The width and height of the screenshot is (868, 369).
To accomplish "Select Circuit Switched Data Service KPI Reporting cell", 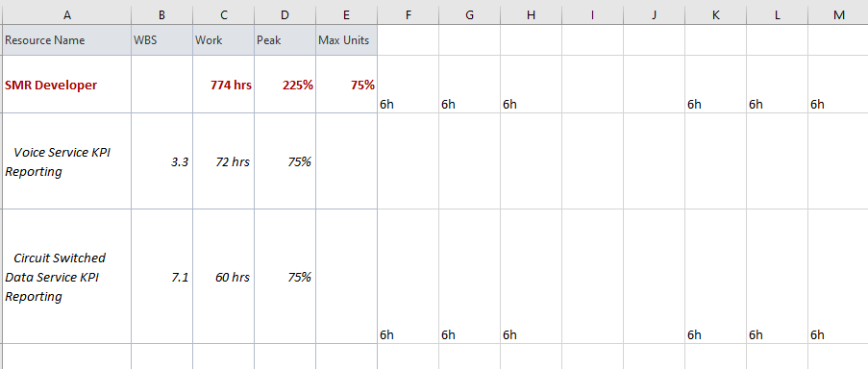I will coord(67,277).
